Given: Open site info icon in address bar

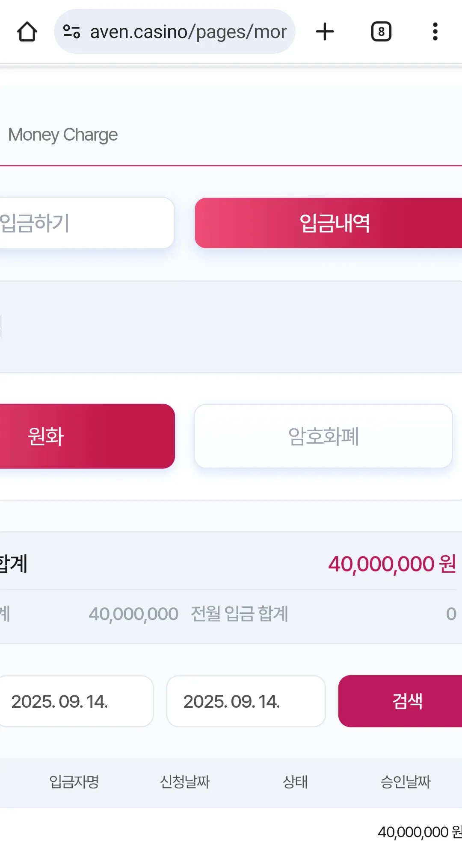Looking at the screenshot, I should (x=71, y=32).
